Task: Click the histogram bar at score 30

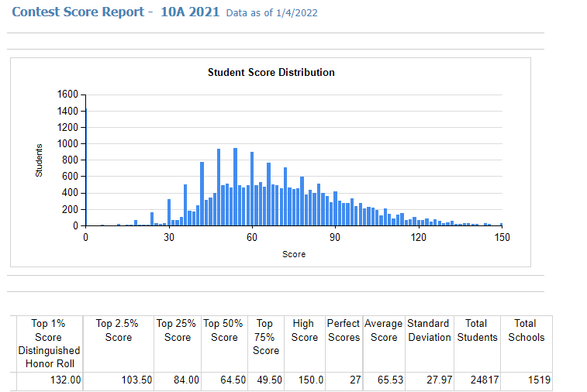Action: tap(169, 212)
